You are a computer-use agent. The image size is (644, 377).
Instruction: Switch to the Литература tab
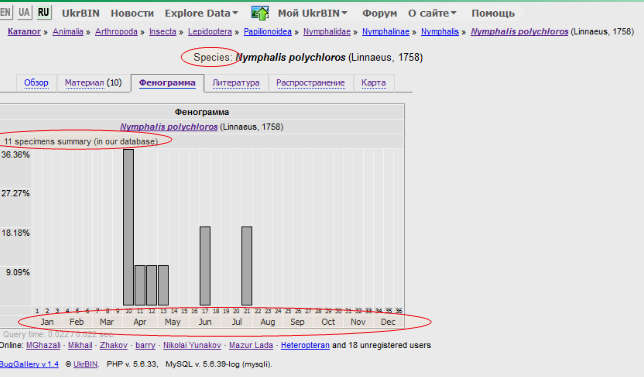[236, 83]
